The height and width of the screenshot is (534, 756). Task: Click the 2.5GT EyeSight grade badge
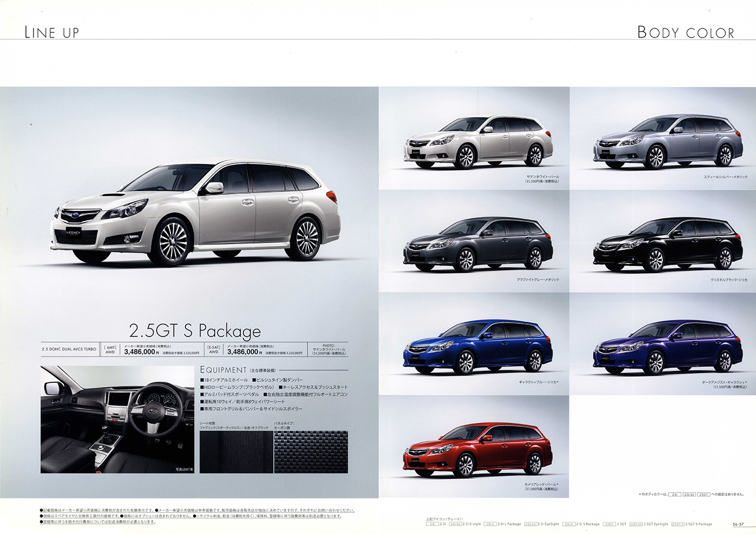click(637, 524)
